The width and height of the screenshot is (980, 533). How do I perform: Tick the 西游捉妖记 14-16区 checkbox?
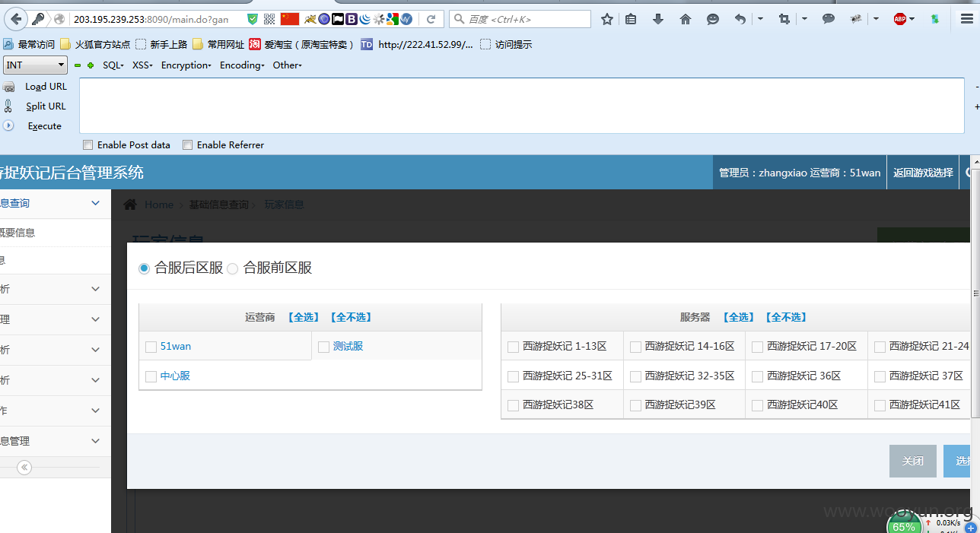tap(635, 347)
